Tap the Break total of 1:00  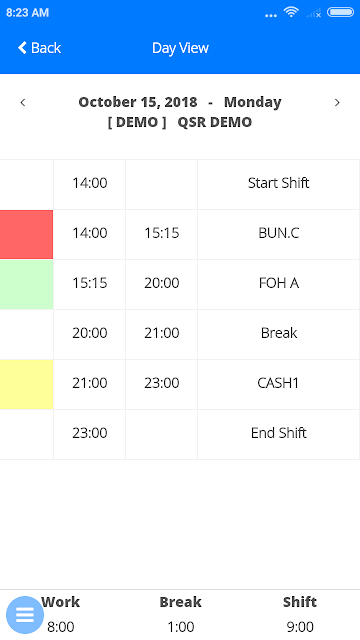tap(180, 627)
